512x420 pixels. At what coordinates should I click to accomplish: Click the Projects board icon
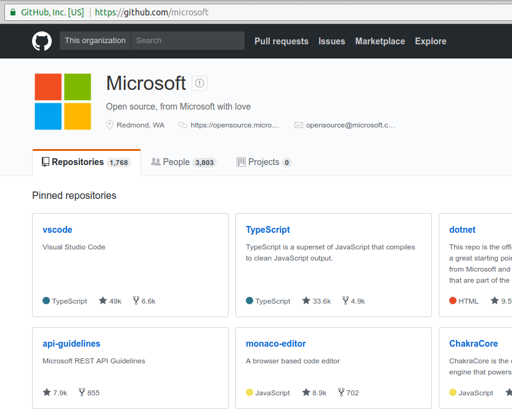241,162
